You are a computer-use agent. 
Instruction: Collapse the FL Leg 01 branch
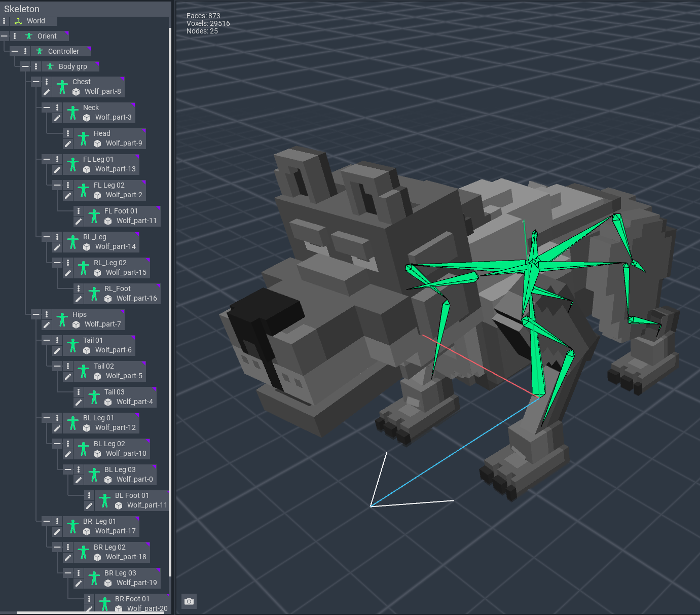[47, 159]
